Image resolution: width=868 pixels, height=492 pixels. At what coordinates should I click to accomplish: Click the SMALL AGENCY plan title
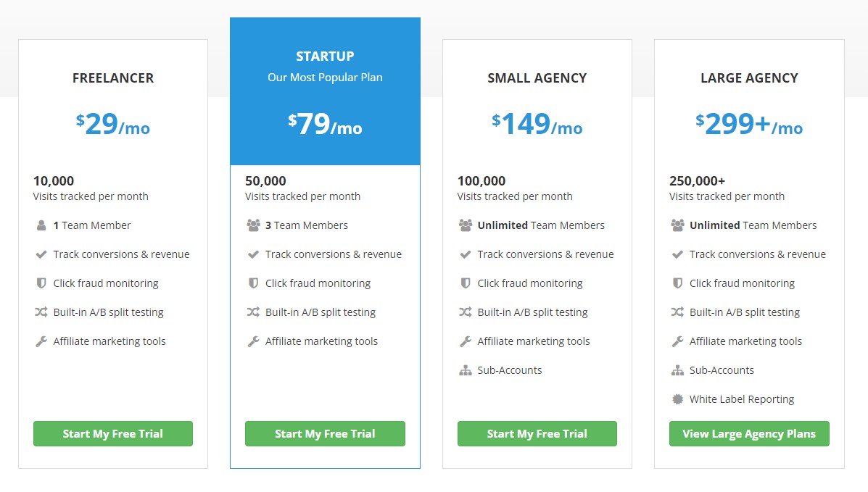[x=537, y=78]
